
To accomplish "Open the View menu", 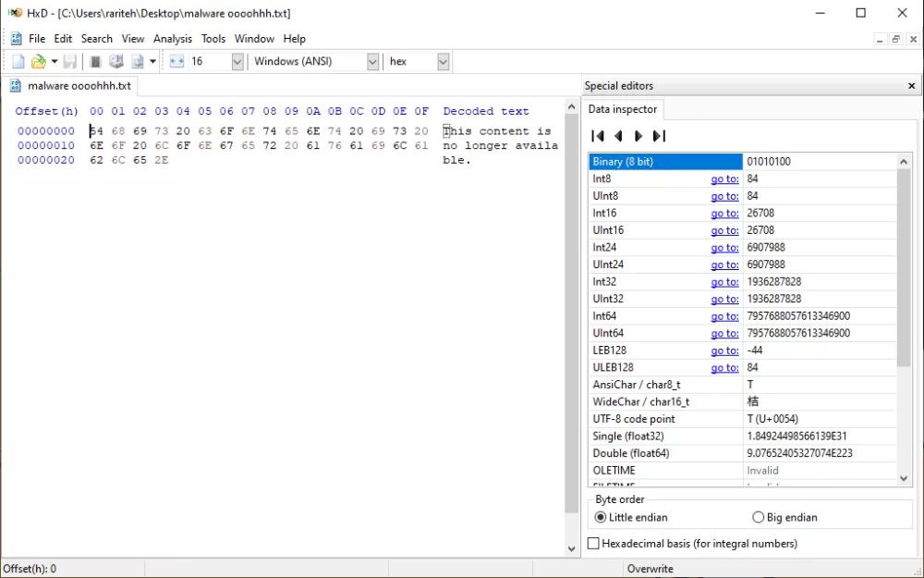I will (x=132, y=39).
